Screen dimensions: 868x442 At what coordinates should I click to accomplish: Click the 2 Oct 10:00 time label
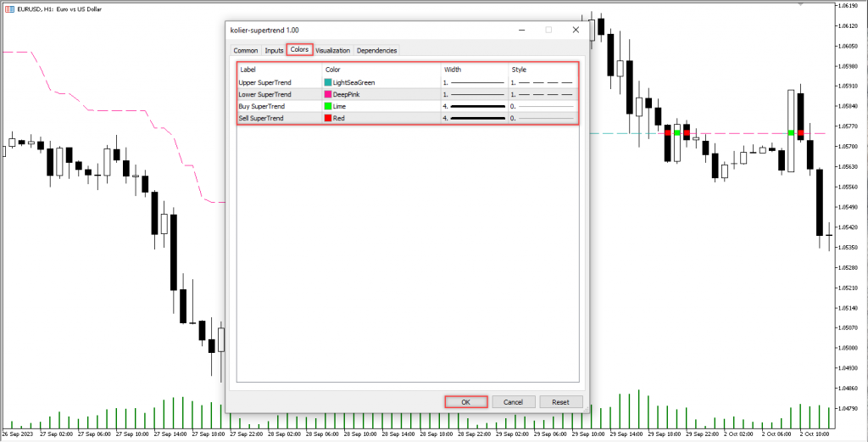813,434
